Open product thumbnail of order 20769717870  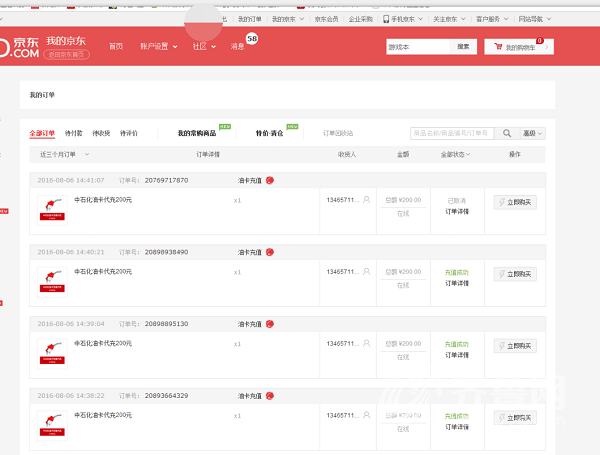coord(52,210)
